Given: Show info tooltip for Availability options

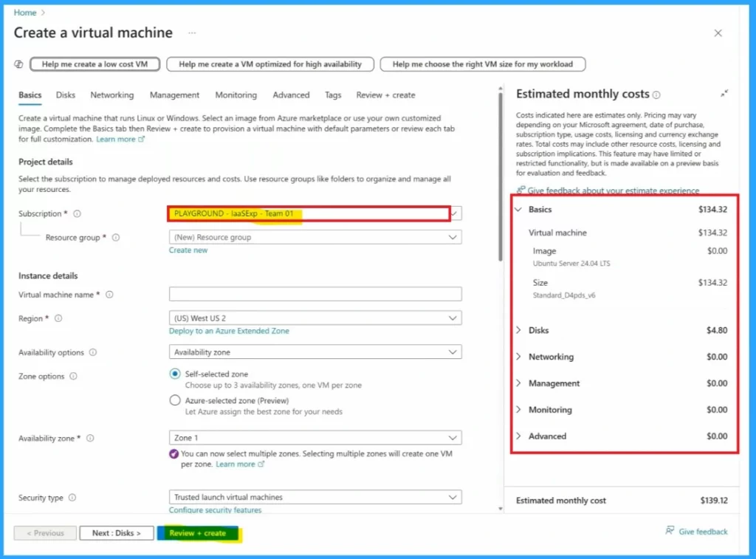Looking at the screenshot, I should click(93, 352).
